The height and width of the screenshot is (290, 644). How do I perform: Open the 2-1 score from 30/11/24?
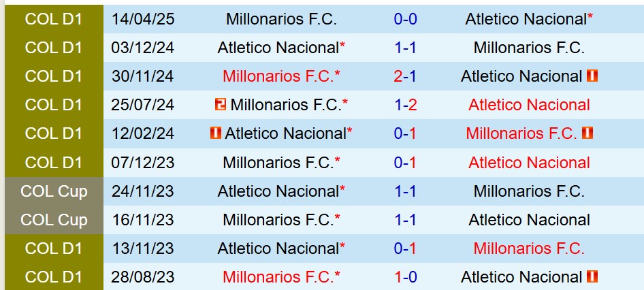pos(406,76)
